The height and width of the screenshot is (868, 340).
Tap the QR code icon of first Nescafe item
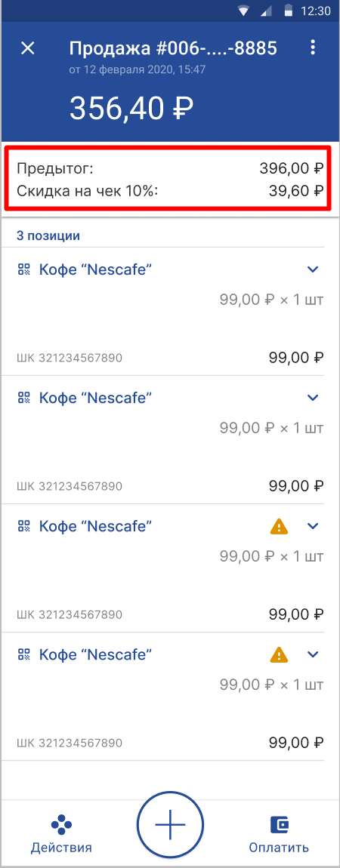[24, 269]
